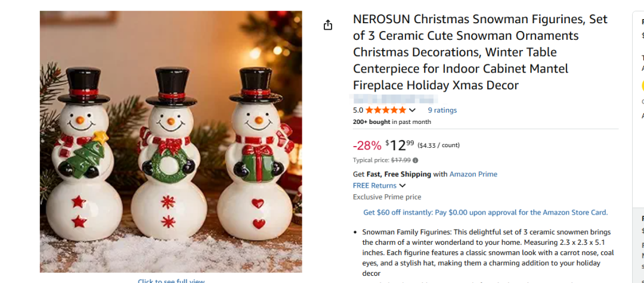Expand the star rating breakdown chevron

point(413,110)
